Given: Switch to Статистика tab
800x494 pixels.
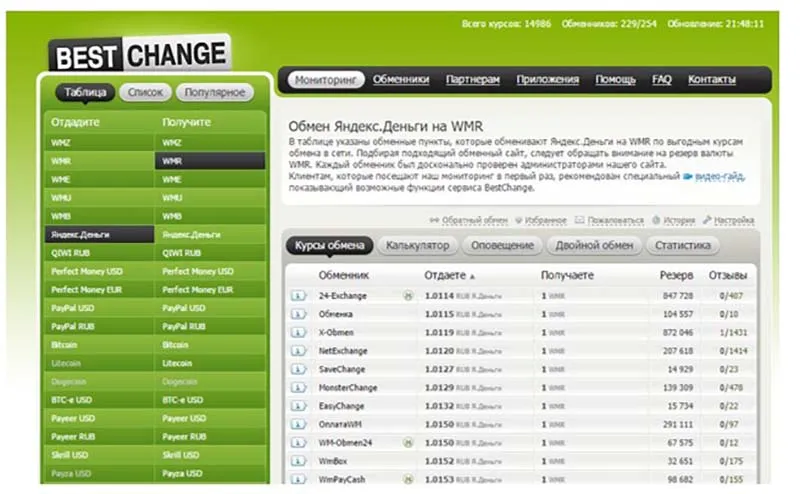Looking at the screenshot, I should (x=683, y=245).
